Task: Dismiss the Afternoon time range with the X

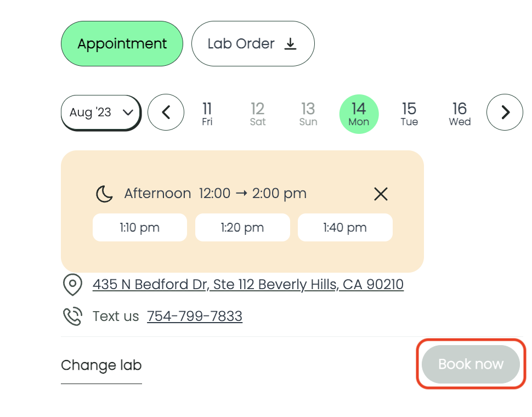Action: pos(381,194)
